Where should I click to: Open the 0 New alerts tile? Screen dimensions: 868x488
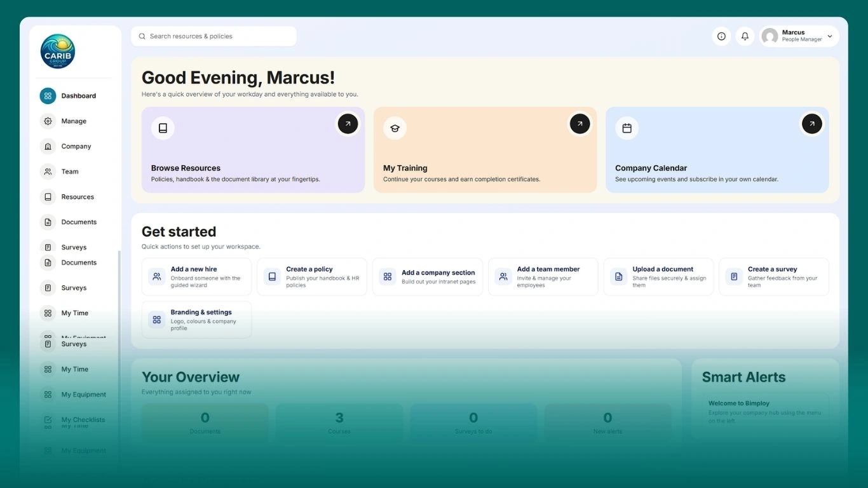point(607,423)
